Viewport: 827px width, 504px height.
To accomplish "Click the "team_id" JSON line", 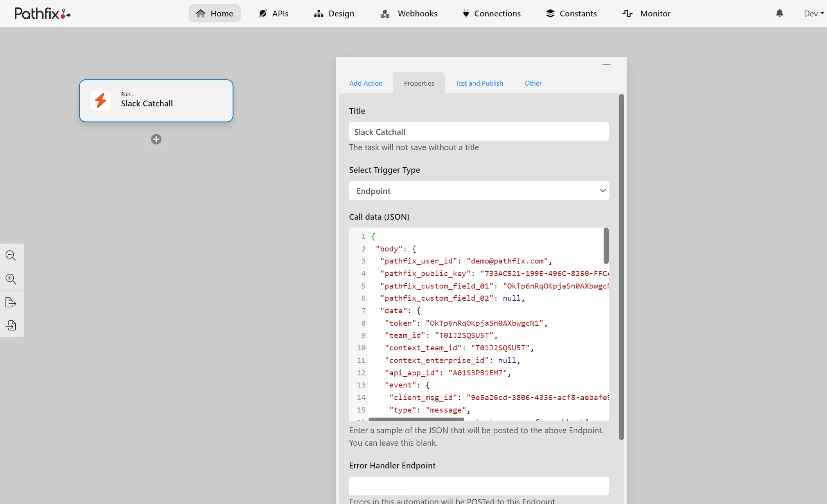I will click(441, 335).
